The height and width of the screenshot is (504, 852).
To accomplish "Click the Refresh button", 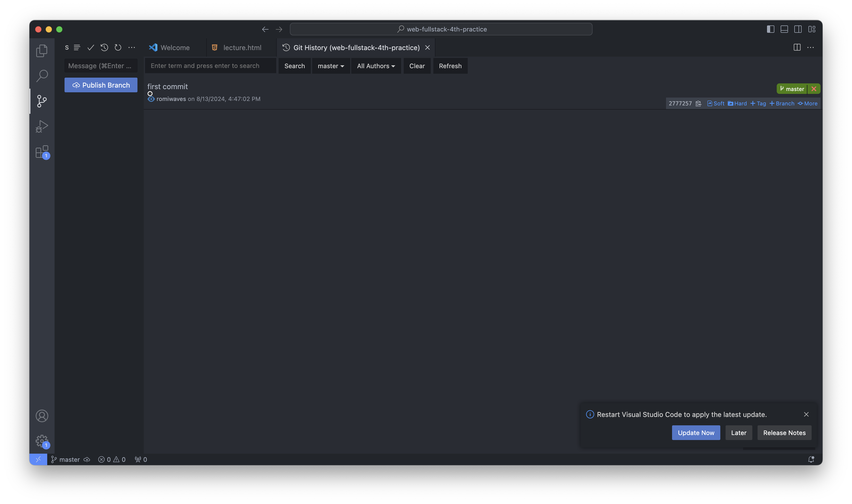I will tap(450, 66).
